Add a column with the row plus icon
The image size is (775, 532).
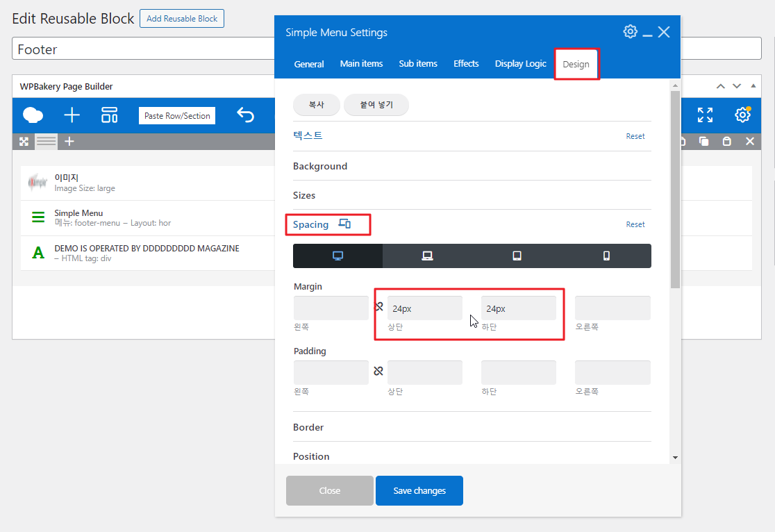(x=69, y=142)
